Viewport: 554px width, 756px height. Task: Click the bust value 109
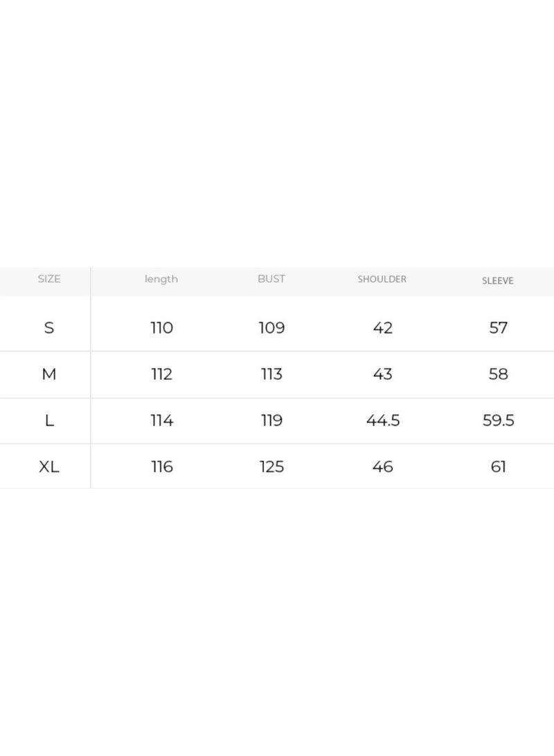pyautogui.click(x=271, y=328)
